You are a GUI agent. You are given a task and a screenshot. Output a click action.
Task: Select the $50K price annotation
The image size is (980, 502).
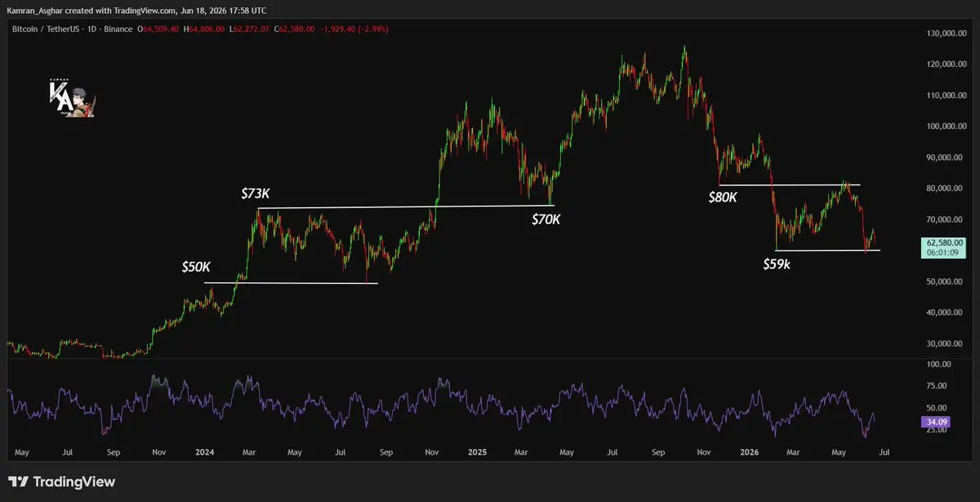196,267
